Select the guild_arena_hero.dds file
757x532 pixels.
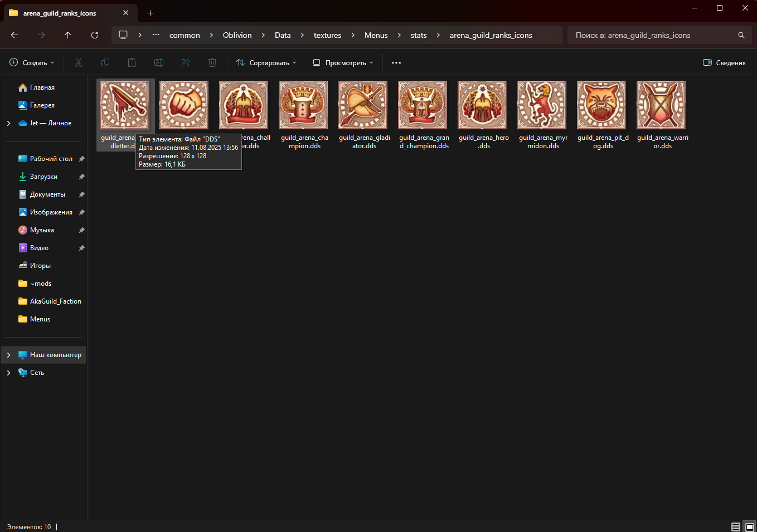483,105
